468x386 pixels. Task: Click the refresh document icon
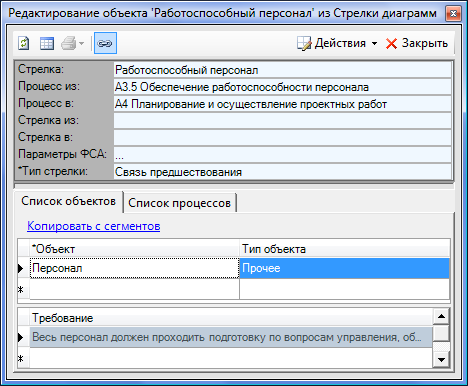24,43
